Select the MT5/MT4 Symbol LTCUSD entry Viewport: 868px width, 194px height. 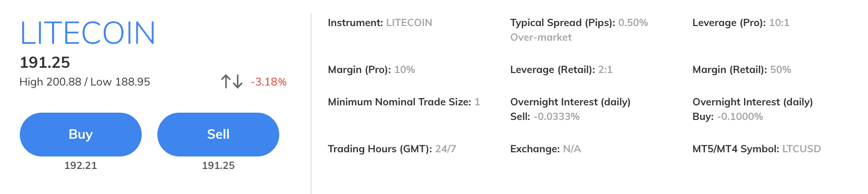[x=757, y=149]
